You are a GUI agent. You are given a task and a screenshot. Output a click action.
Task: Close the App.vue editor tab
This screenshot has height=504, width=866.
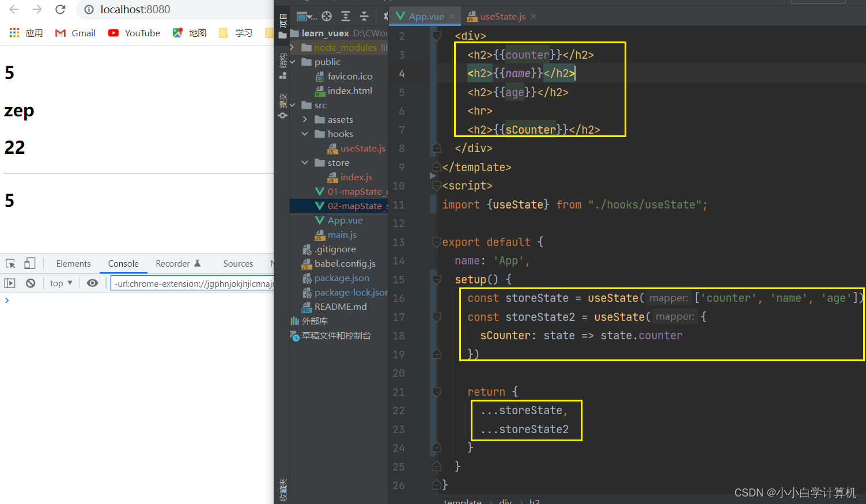click(x=452, y=16)
